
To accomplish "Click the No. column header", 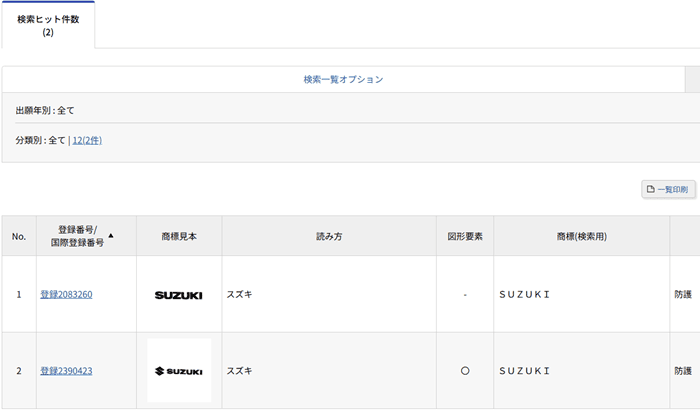I will [19, 236].
